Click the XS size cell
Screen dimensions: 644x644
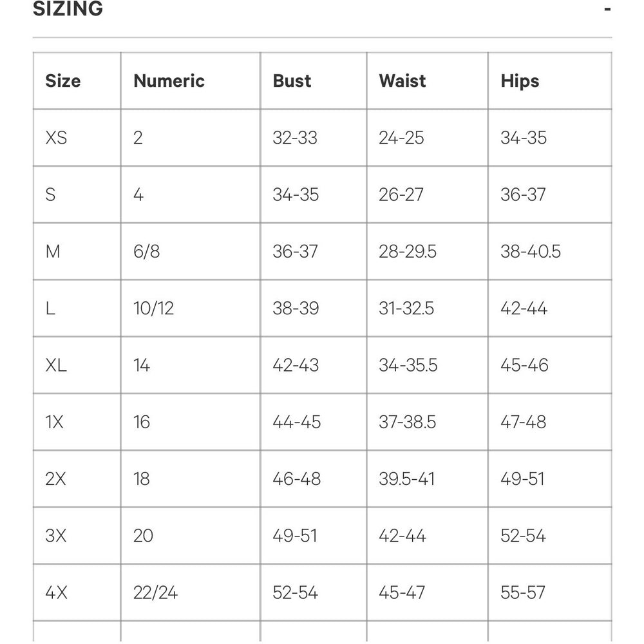[57, 138]
